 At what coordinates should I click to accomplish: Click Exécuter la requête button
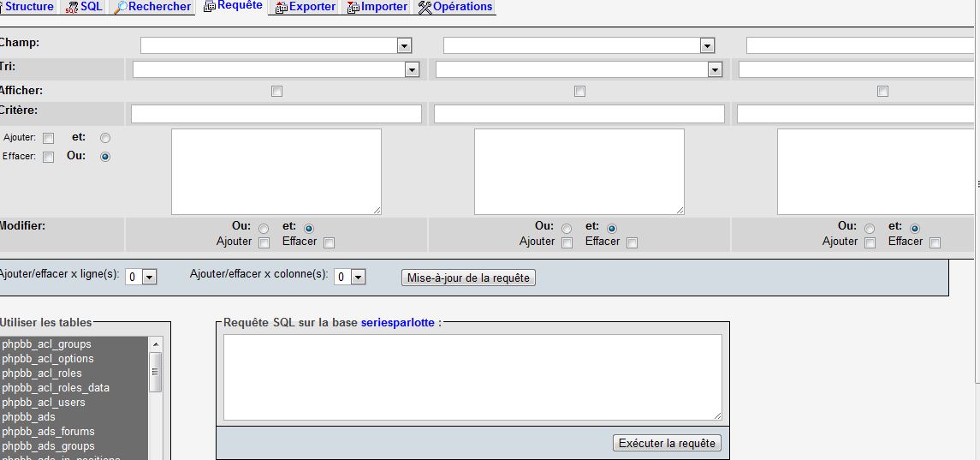(x=668, y=443)
